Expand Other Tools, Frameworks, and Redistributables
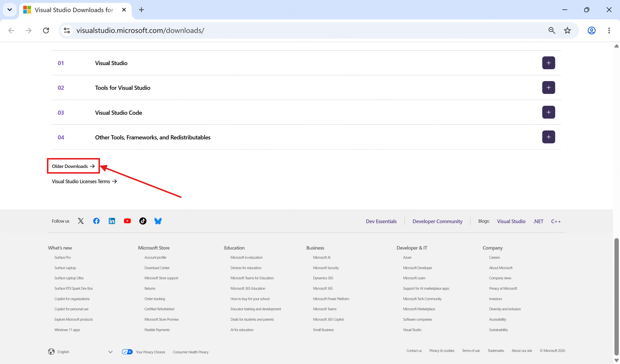620x364 pixels. tap(548, 137)
